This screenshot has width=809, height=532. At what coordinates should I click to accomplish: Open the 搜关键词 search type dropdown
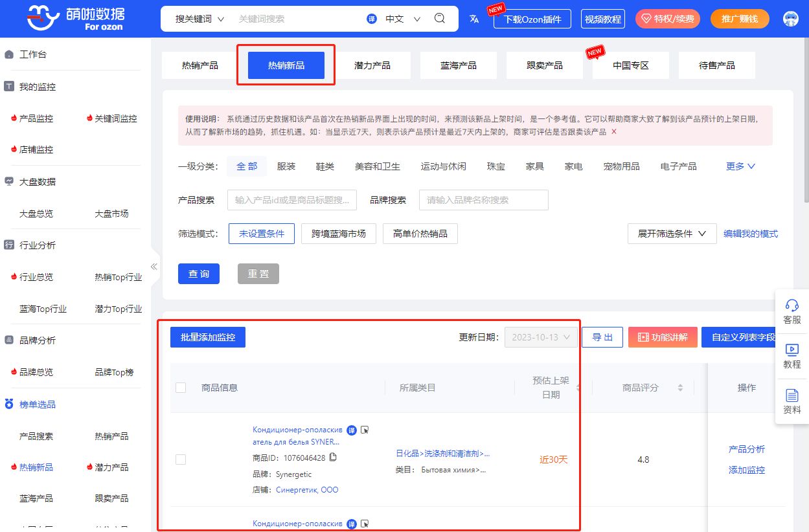click(x=199, y=19)
